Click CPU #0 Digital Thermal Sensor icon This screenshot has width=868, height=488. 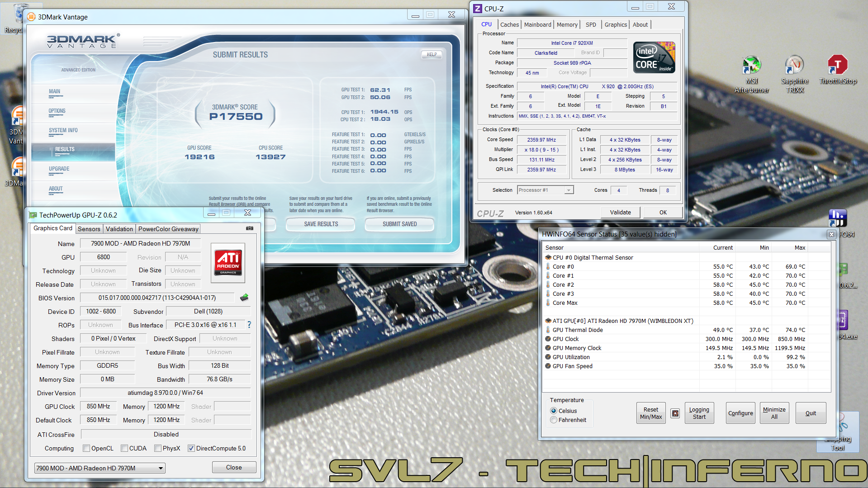pyautogui.click(x=548, y=258)
